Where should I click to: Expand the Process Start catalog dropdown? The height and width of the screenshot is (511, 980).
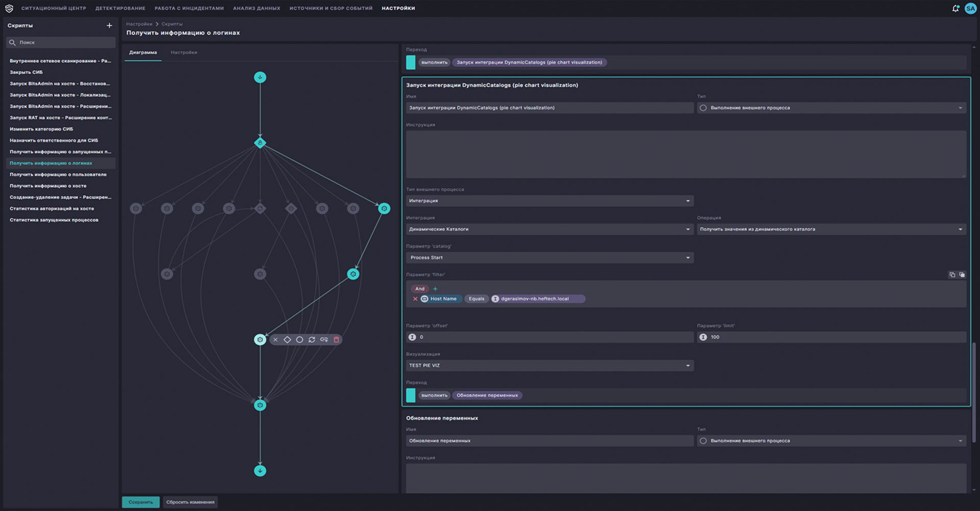[x=549, y=258]
